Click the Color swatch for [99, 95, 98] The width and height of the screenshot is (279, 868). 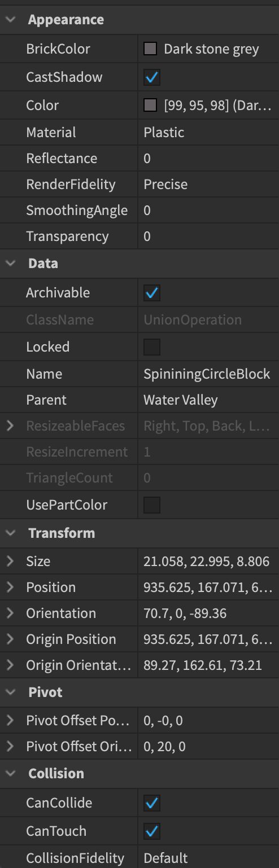click(150, 106)
